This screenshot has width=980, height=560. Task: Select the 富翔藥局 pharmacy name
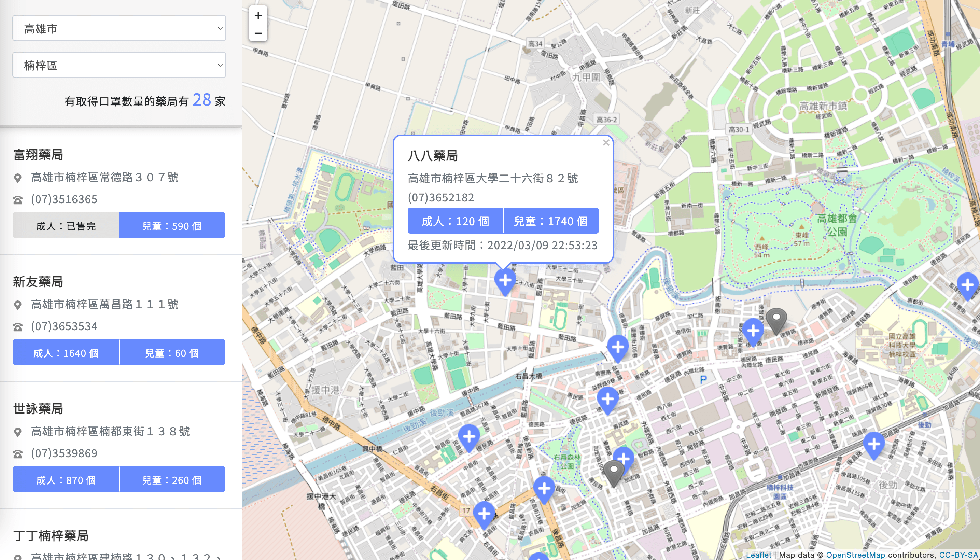(38, 155)
